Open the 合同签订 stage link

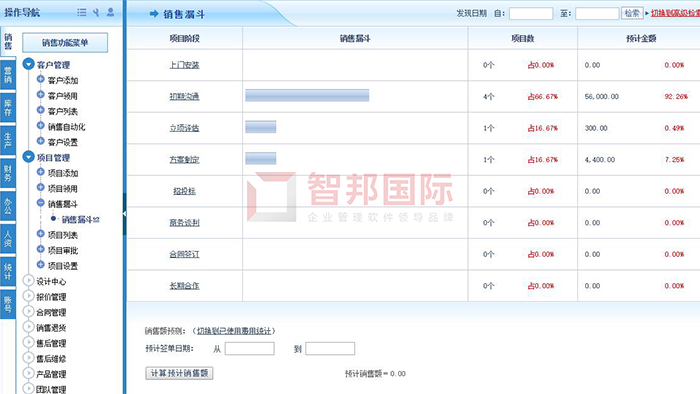(x=184, y=254)
